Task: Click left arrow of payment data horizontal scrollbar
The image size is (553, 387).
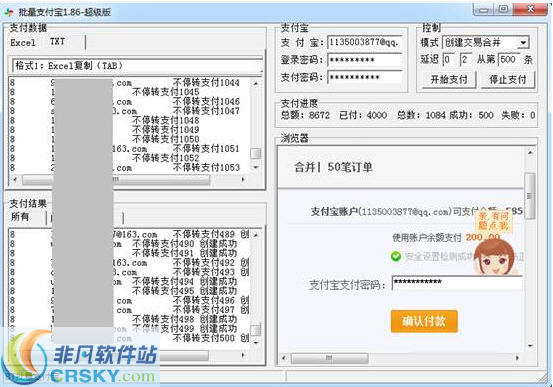Action: click(x=15, y=179)
